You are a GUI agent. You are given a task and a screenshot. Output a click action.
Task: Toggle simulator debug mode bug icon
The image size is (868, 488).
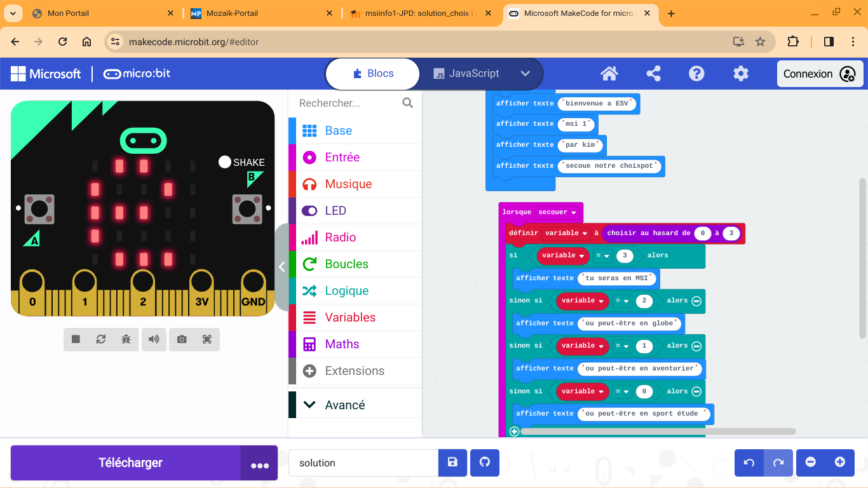tap(126, 339)
